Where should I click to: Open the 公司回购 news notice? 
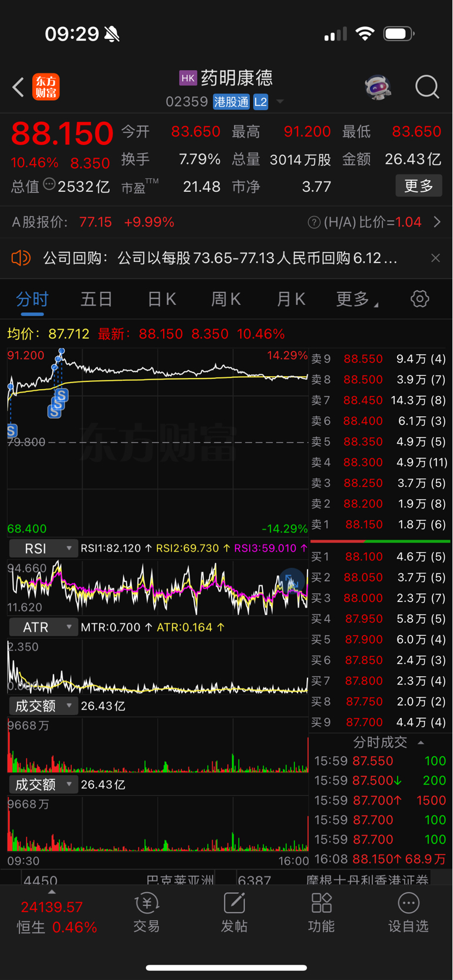point(220,258)
